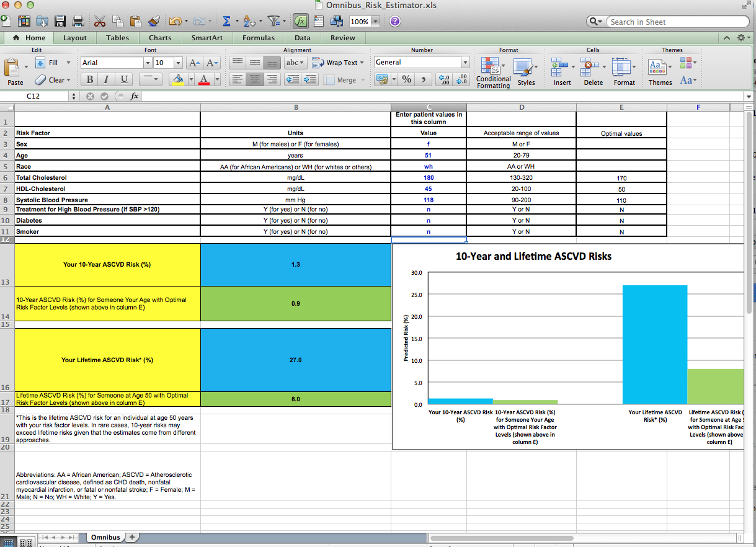Expand the formula bar with right arrow

tap(749, 96)
